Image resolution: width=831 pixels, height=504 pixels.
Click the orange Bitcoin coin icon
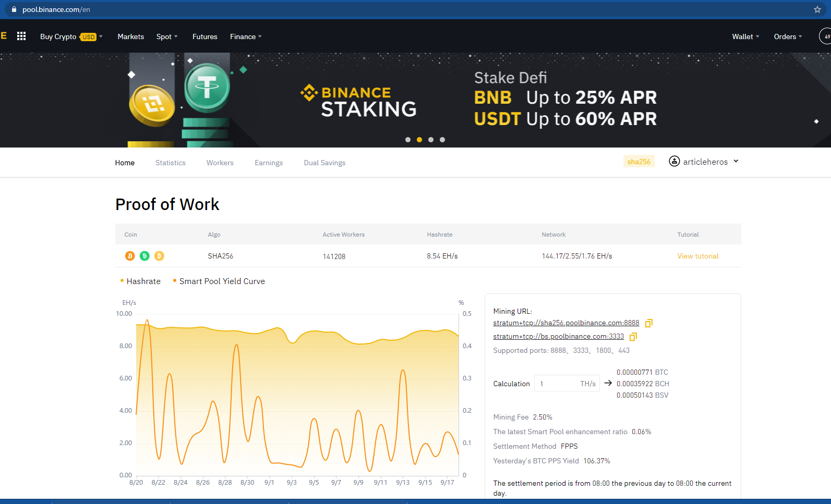130,256
